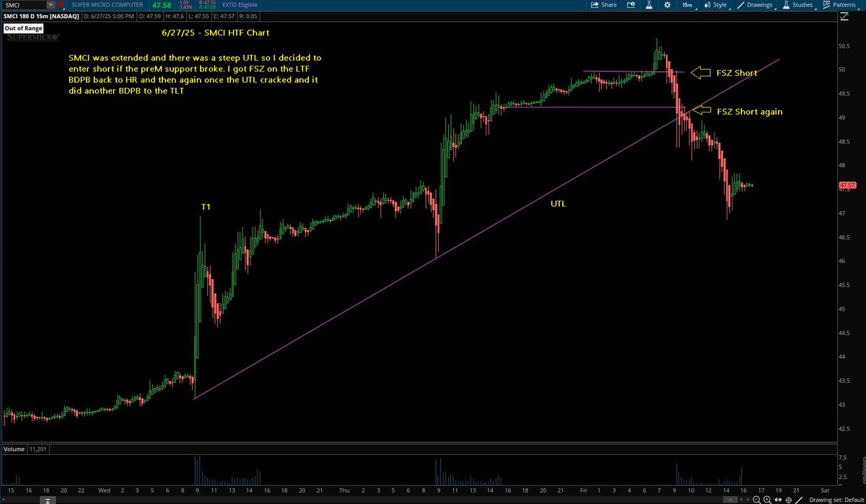Open the Drawings dropdown menu
The width and height of the screenshot is (866, 504).
(755, 5)
